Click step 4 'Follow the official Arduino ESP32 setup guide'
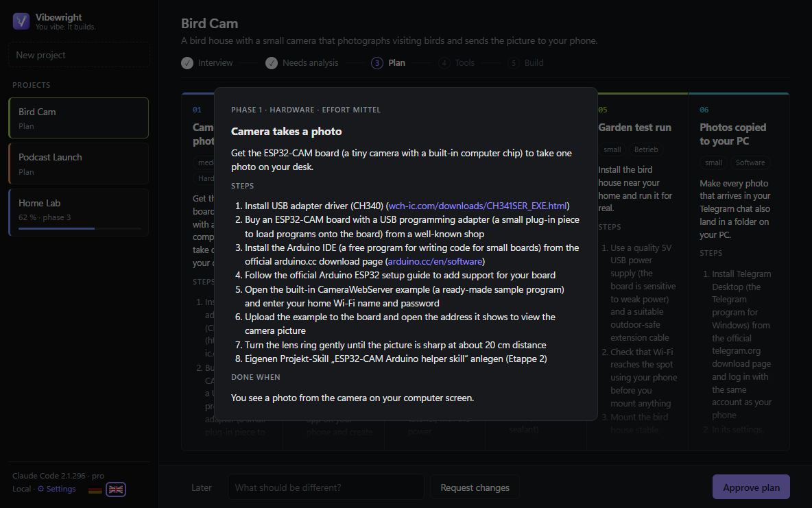This screenshot has width=812, height=508. coord(401,275)
